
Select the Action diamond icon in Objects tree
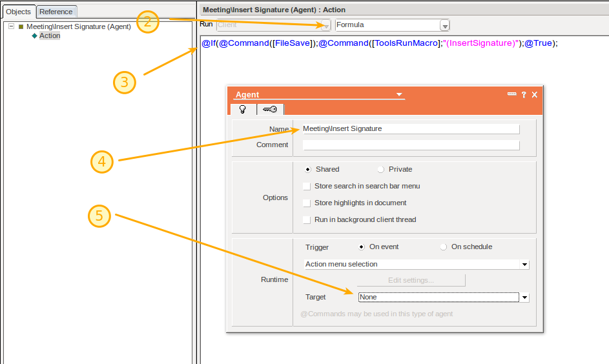(35, 36)
